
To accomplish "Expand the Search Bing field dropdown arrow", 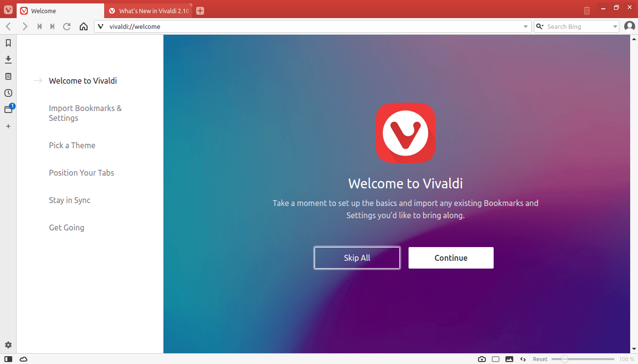I will click(615, 26).
